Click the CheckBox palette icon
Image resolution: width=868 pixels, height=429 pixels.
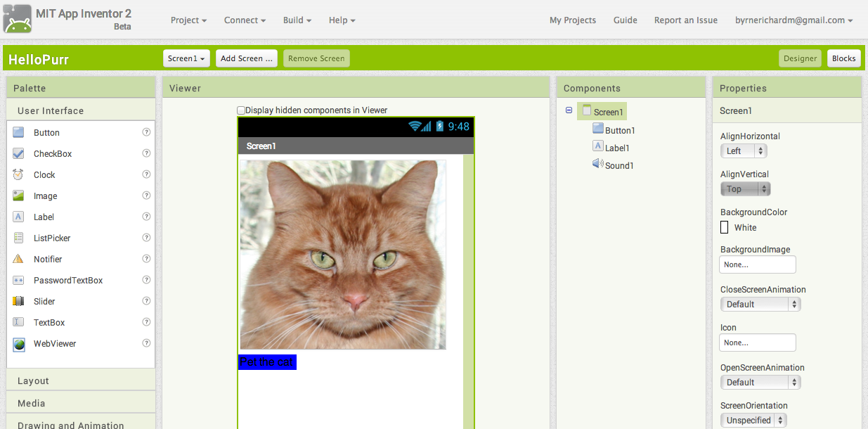click(x=18, y=153)
